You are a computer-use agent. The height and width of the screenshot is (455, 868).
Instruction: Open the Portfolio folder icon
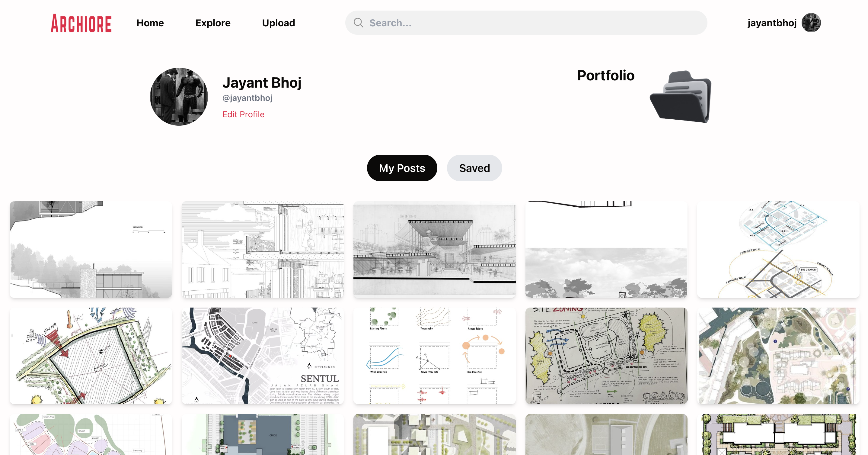click(x=681, y=96)
